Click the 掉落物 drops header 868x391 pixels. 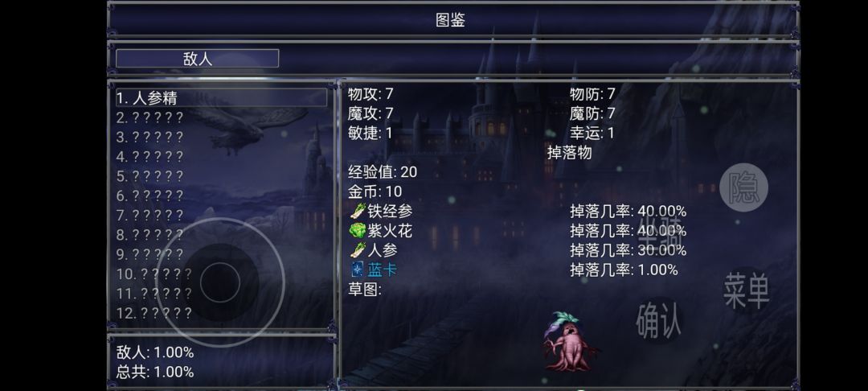(569, 152)
